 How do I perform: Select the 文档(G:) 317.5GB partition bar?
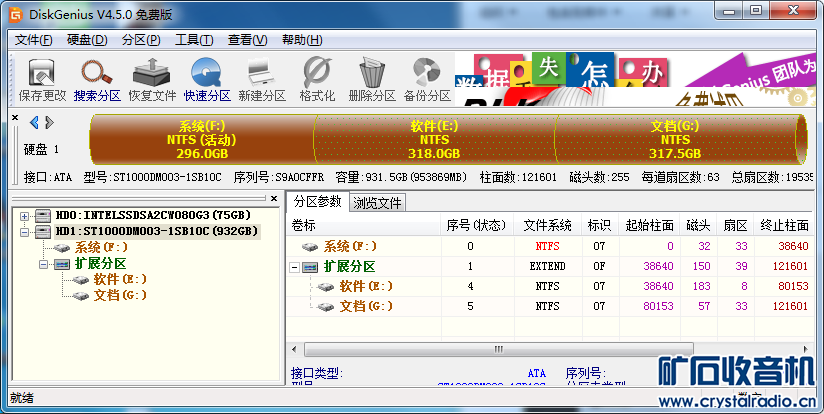pos(675,140)
